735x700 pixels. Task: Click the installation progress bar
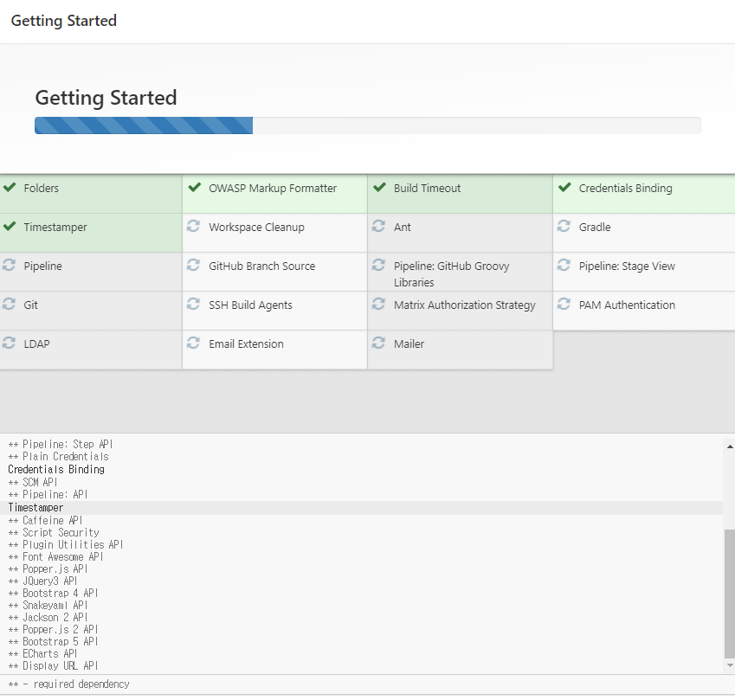click(x=367, y=125)
